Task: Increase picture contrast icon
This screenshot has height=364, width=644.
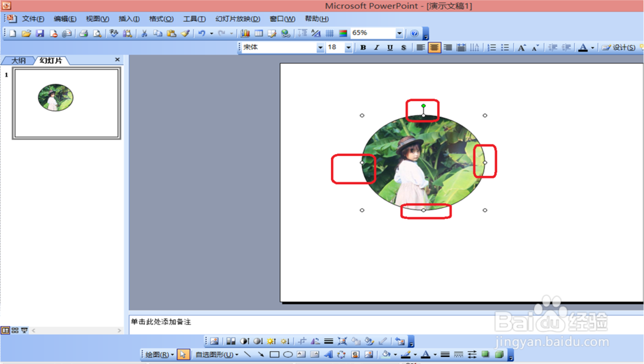Action: 244,341
